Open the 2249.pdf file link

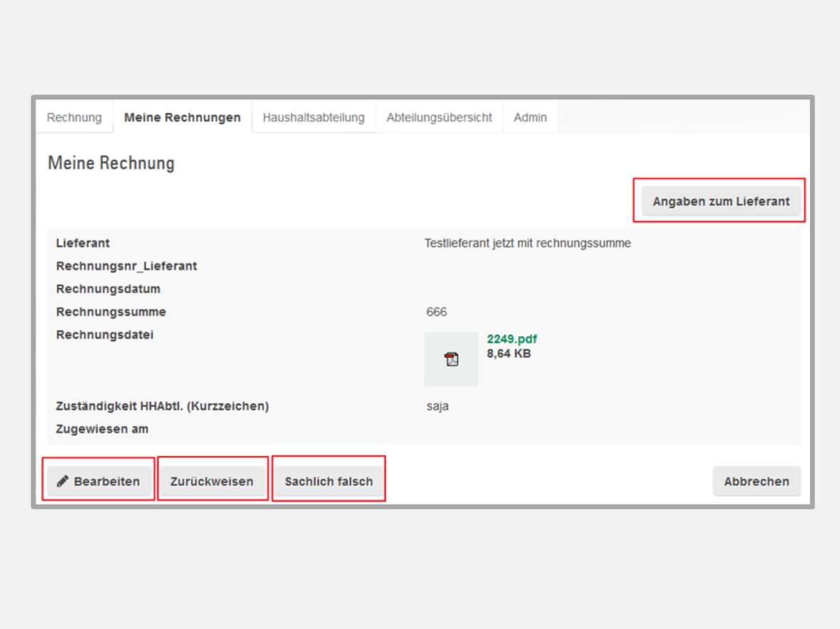tap(512, 339)
